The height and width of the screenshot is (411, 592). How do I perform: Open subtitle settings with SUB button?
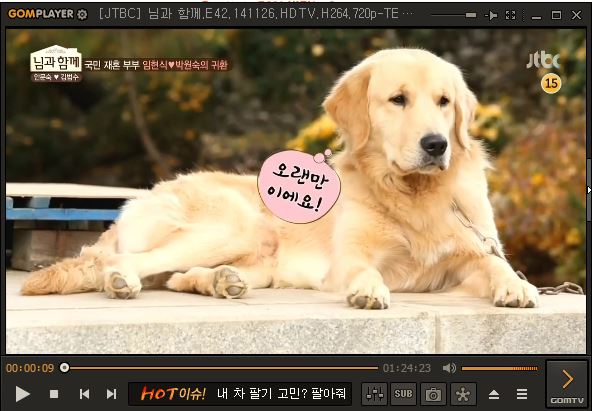(x=403, y=394)
